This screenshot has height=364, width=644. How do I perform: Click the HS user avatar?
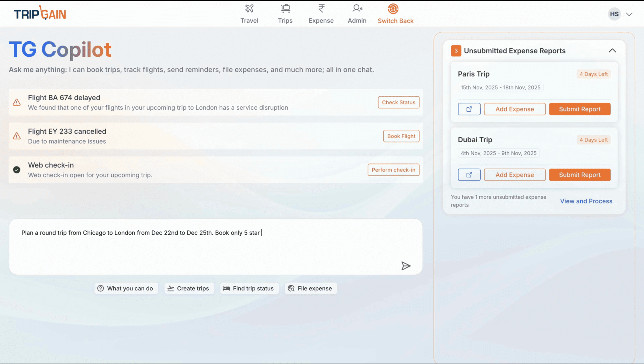click(614, 14)
